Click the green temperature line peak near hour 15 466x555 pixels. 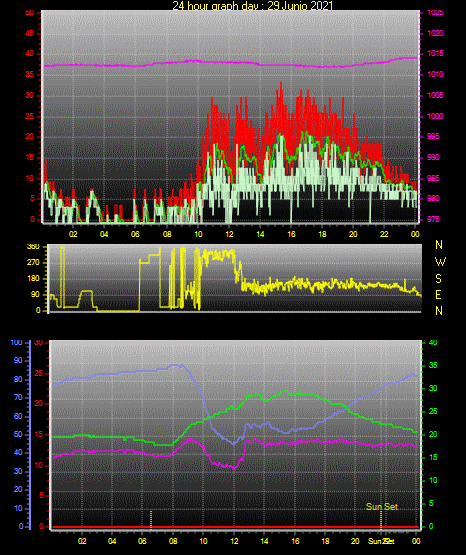point(284,391)
